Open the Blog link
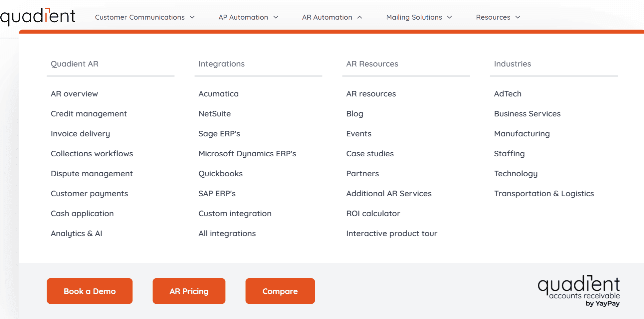 [x=354, y=114]
